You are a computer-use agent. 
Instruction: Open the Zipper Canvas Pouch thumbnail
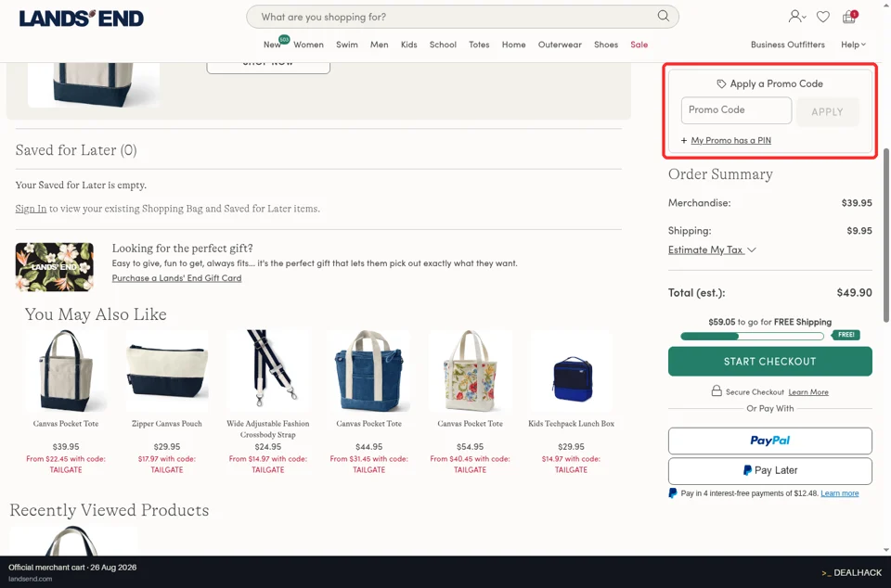tap(166, 371)
